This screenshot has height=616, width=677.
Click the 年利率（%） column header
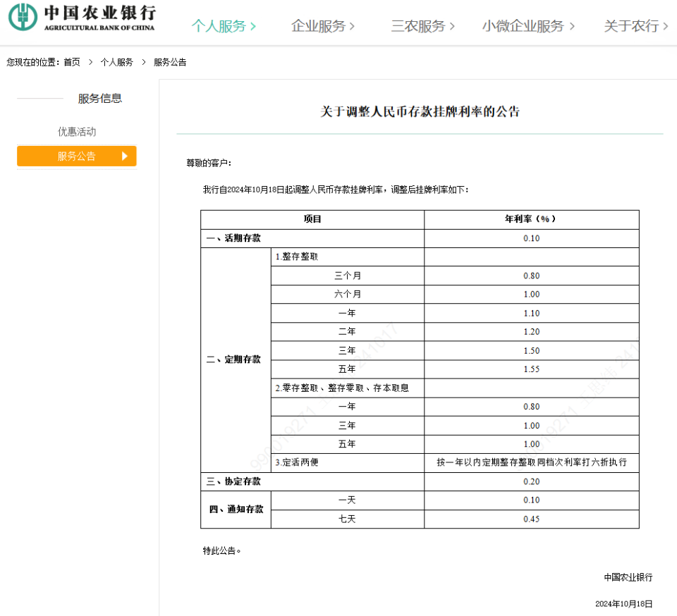[x=531, y=219]
